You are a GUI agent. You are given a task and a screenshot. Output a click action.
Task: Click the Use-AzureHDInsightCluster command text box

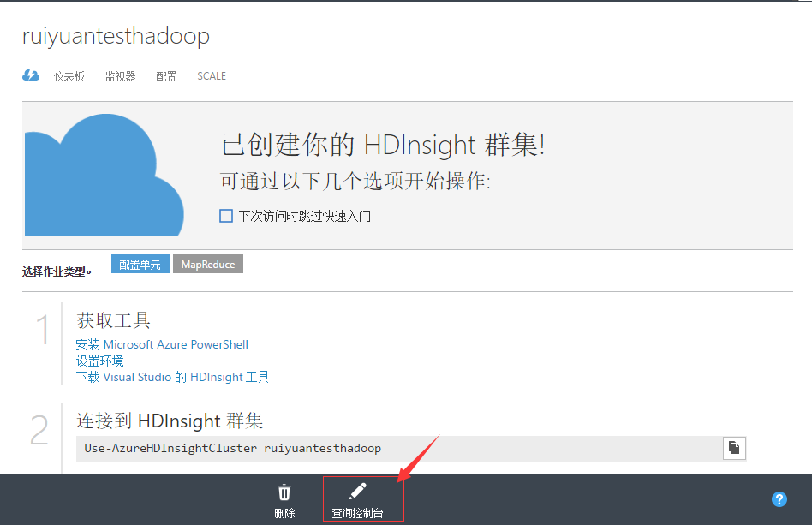click(x=394, y=449)
